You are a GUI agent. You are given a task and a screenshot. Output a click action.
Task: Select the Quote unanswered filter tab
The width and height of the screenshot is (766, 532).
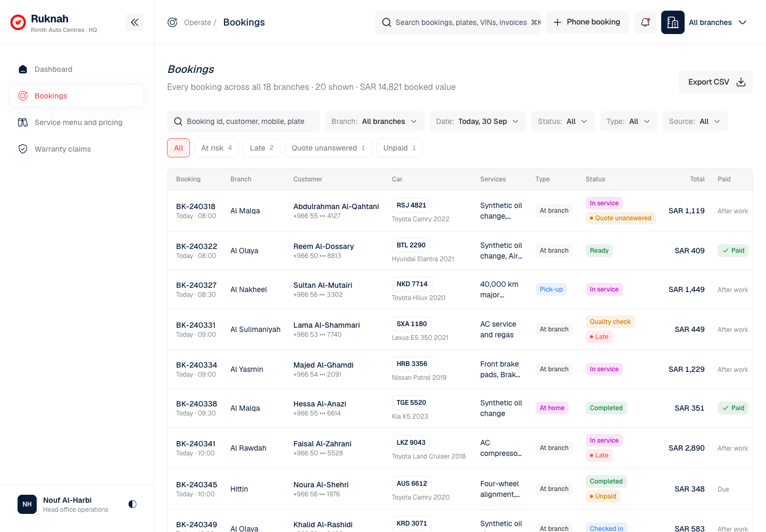coord(328,148)
